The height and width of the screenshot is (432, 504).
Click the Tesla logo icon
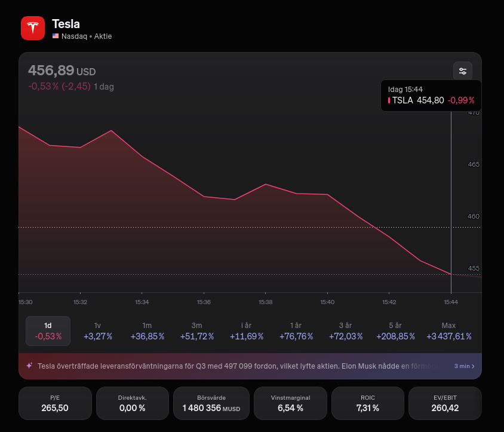pos(33,28)
